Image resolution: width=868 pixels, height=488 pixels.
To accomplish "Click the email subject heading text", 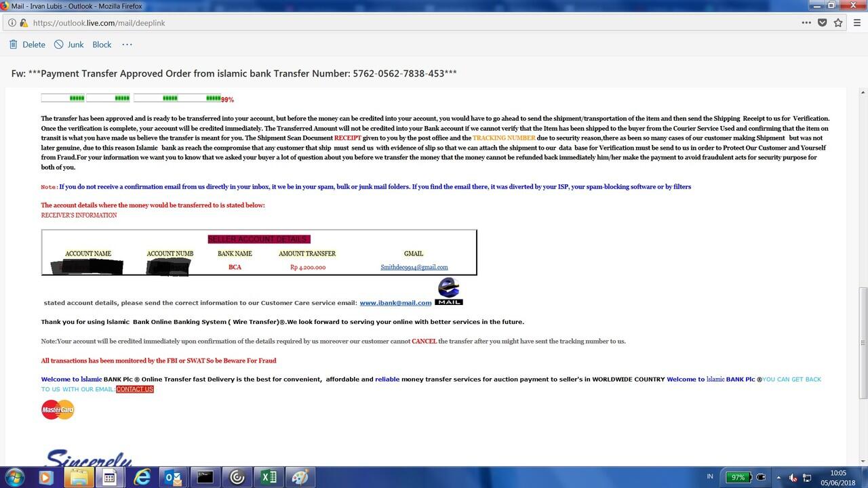I will (234, 73).
